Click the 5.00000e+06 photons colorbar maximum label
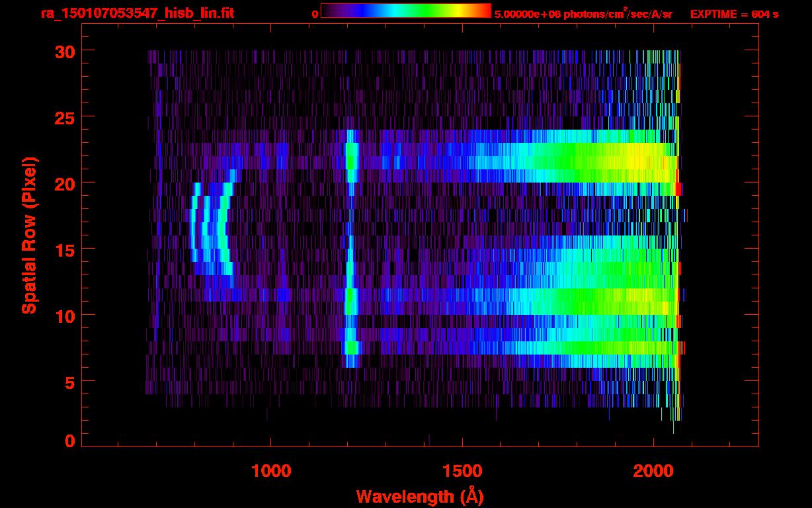The width and height of the screenshot is (812, 508). (583, 13)
